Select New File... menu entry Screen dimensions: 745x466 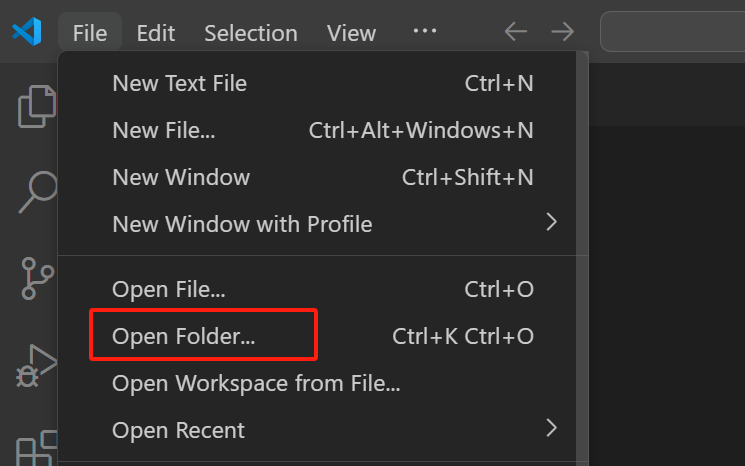164,130
